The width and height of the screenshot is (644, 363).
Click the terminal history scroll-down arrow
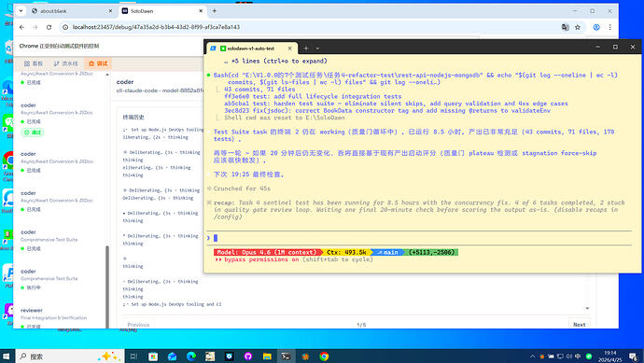coord(587,308)
